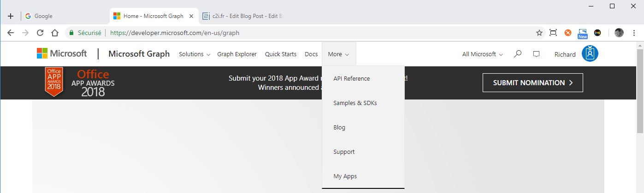Viewport: 644px width, 193px height.
Task: Click the banner text Submit your 2018 App Award
Action: pyautogui.click(x=275, y=78)
